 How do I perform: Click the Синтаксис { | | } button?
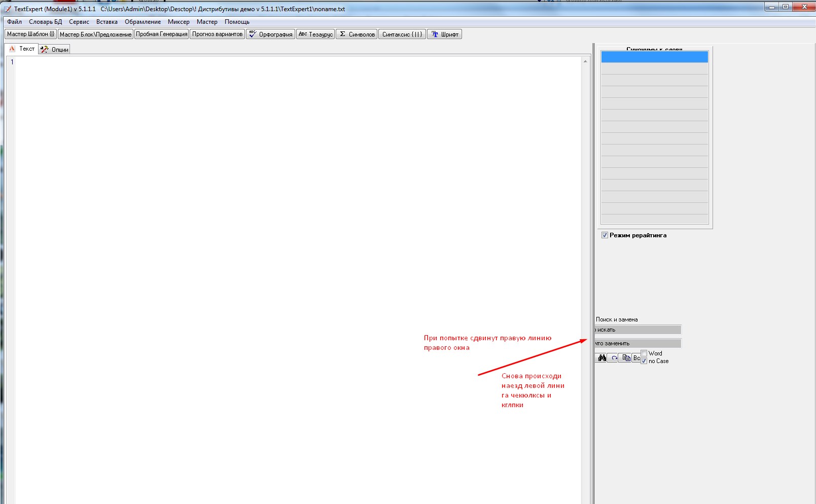point(402,34)
